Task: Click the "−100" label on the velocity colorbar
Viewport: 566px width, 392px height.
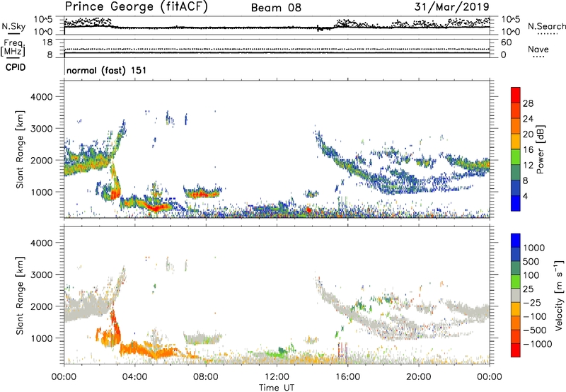Action: 534,316
